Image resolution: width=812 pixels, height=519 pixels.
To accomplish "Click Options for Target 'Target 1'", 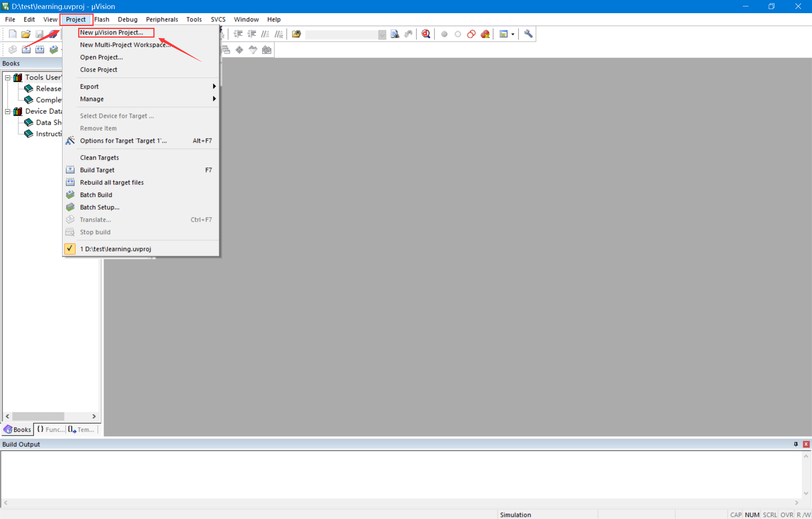I will pyautogui.click(x=123, y=141).
